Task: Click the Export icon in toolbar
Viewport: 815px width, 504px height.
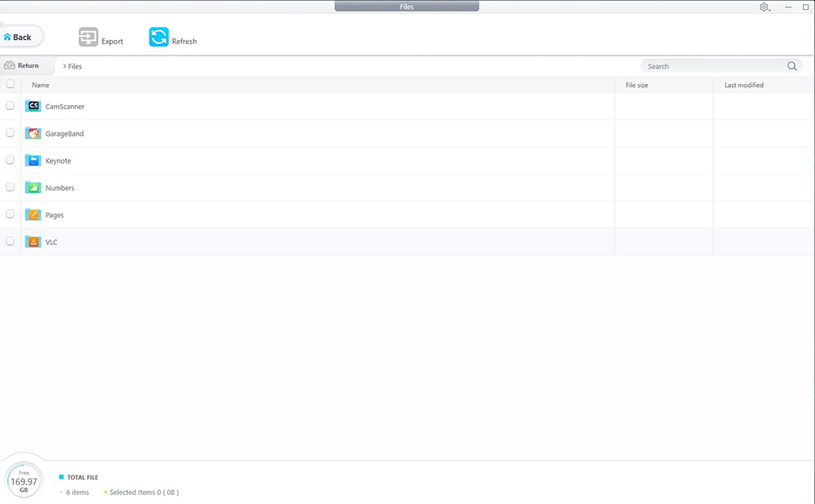Action: click(x=88, y=37)
